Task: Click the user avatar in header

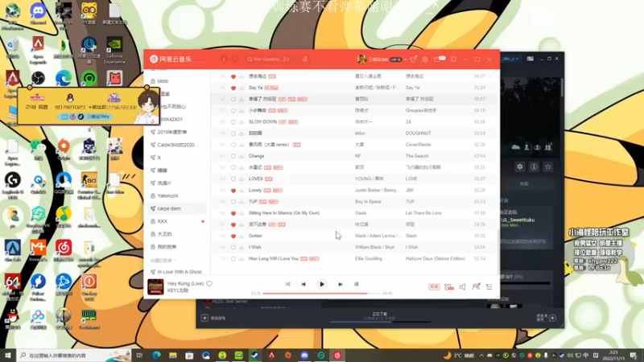Action: [x=361, y=59]
